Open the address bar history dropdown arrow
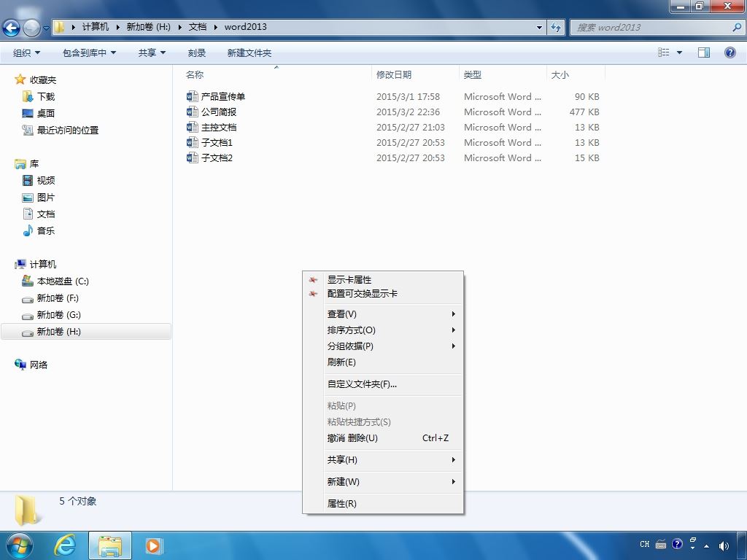Viewport: 747px width, 560px height. 539,28
